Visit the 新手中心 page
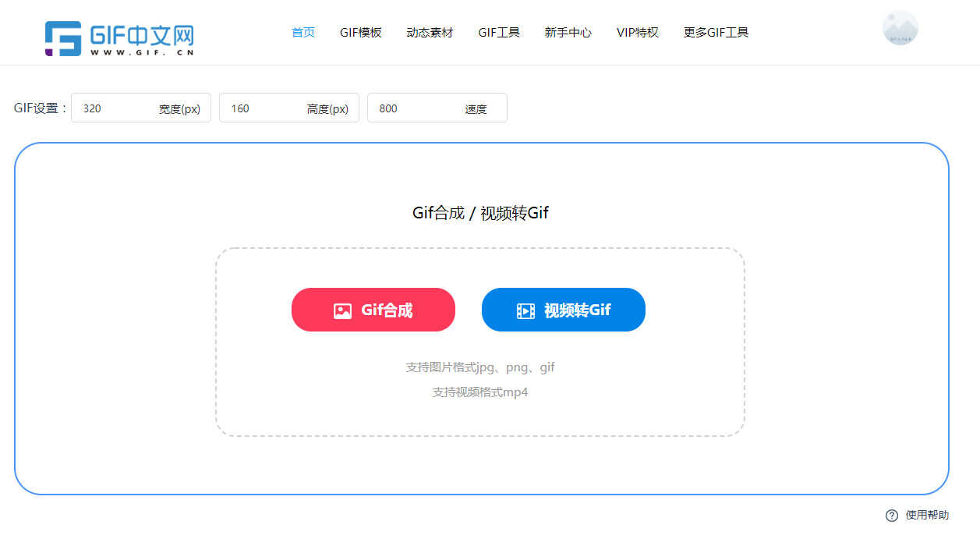The width and height of the screenshot is (980, 539). 568,33
